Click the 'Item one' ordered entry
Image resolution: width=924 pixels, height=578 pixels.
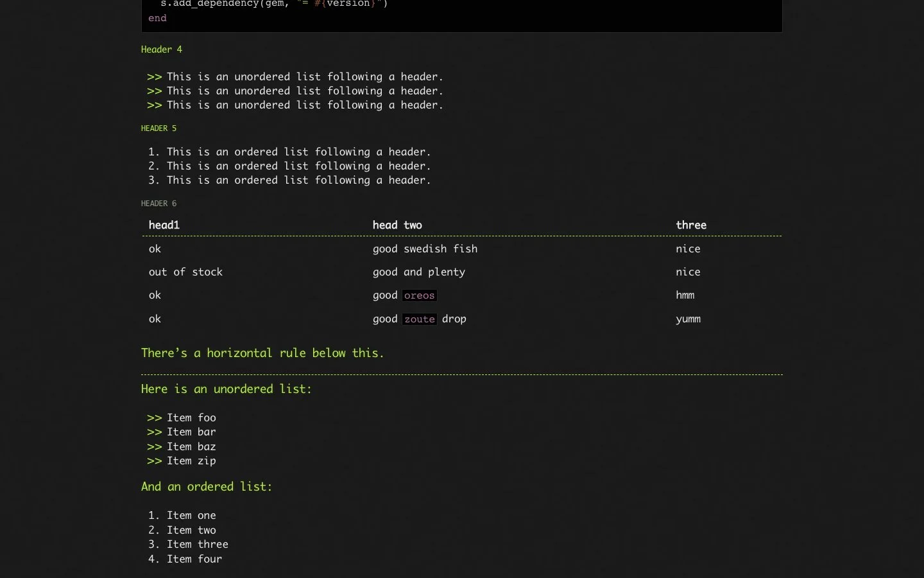tap(191, 516)
